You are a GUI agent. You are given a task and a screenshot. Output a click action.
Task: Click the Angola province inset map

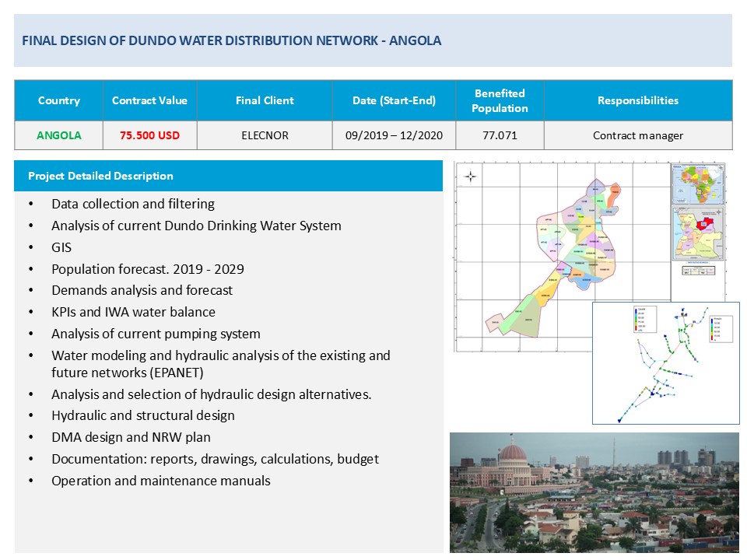point(698,233)
